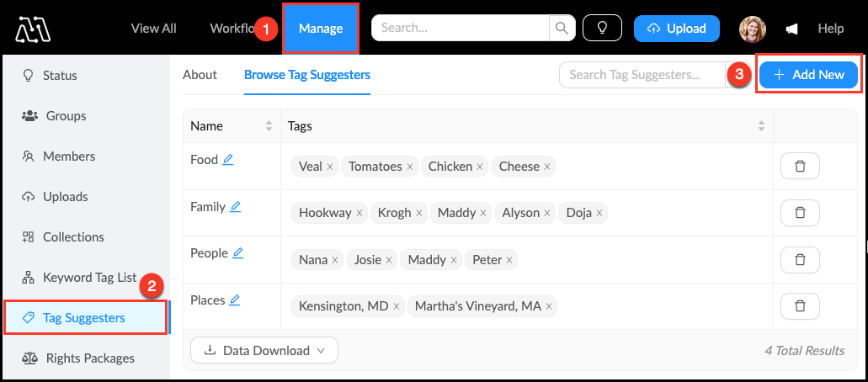Delete the People tag suggester
This screenshot has width=868, height=382.
800,260
